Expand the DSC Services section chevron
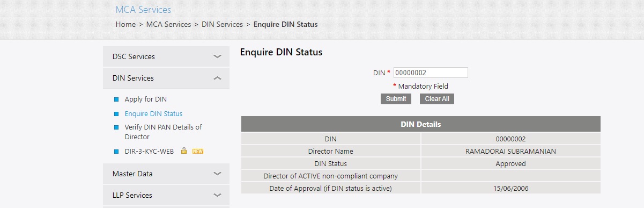 click(x=217, y=56)
